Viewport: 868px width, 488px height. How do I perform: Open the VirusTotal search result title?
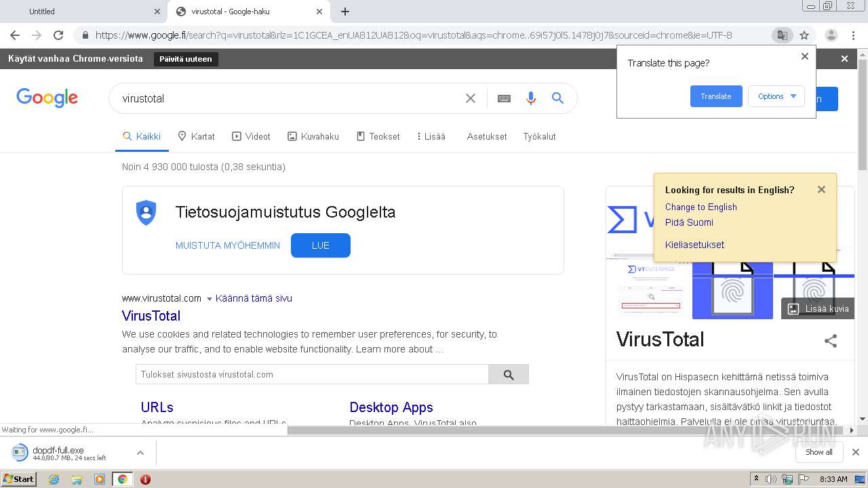click(151, 316)
